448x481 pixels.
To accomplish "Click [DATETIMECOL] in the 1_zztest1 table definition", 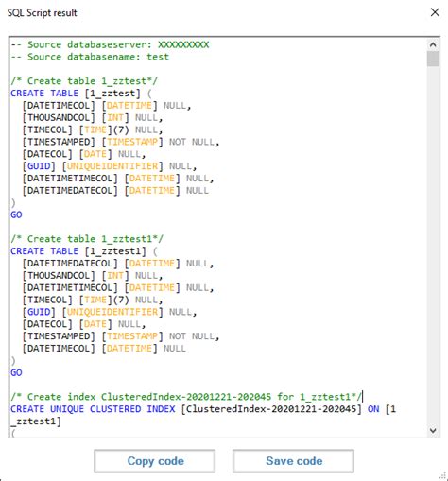I will 59,349.
